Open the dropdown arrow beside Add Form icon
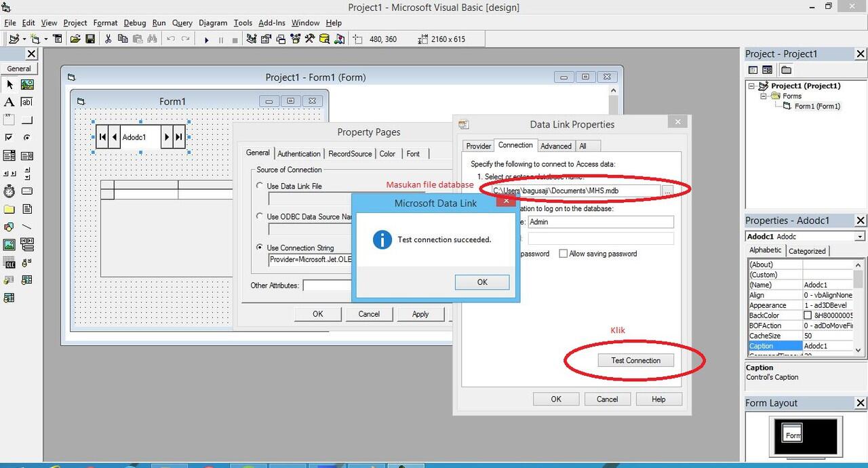The width and height of the screenshot is (868, 468). point(46,39)
